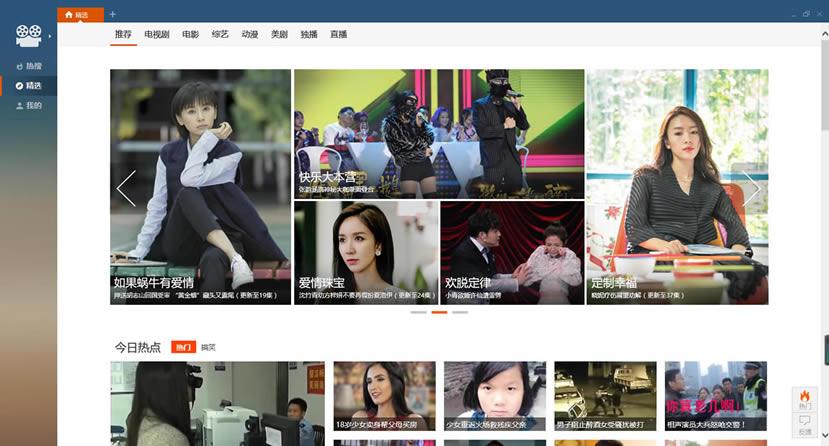Select the active orange carousel page indicator

[x=439, y=312]
